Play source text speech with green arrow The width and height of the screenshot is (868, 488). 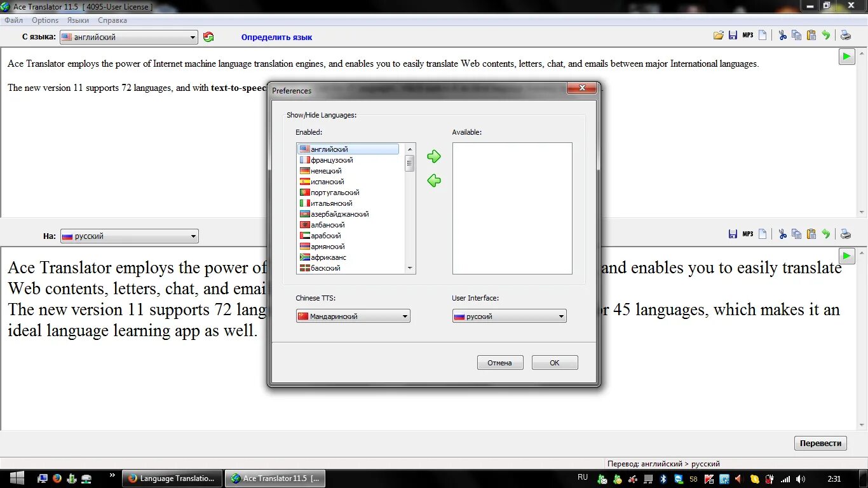846,57
